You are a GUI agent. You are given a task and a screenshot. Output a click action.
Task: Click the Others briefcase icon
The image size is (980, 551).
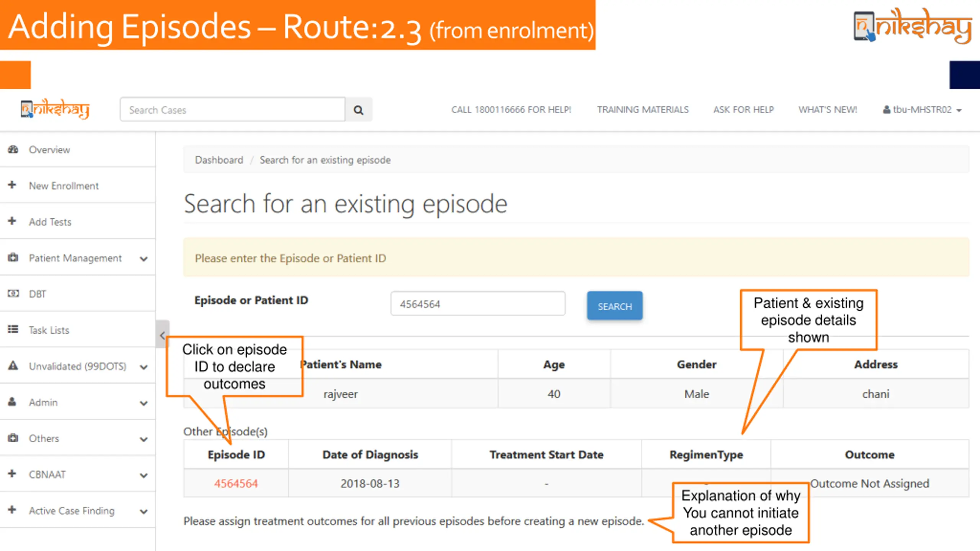tap(13, 438)
